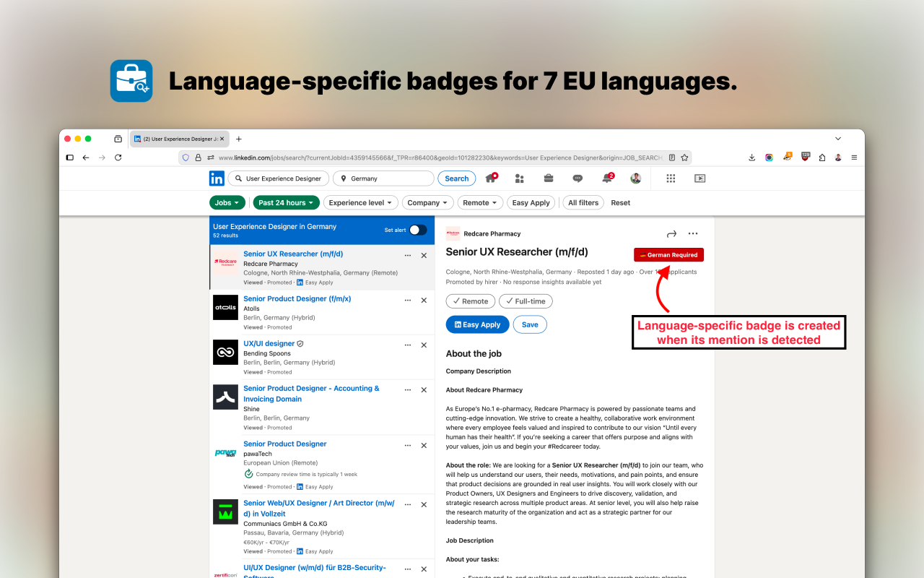
Task: Expand the Past 24 hours dropdown
Action: (287, 203)
